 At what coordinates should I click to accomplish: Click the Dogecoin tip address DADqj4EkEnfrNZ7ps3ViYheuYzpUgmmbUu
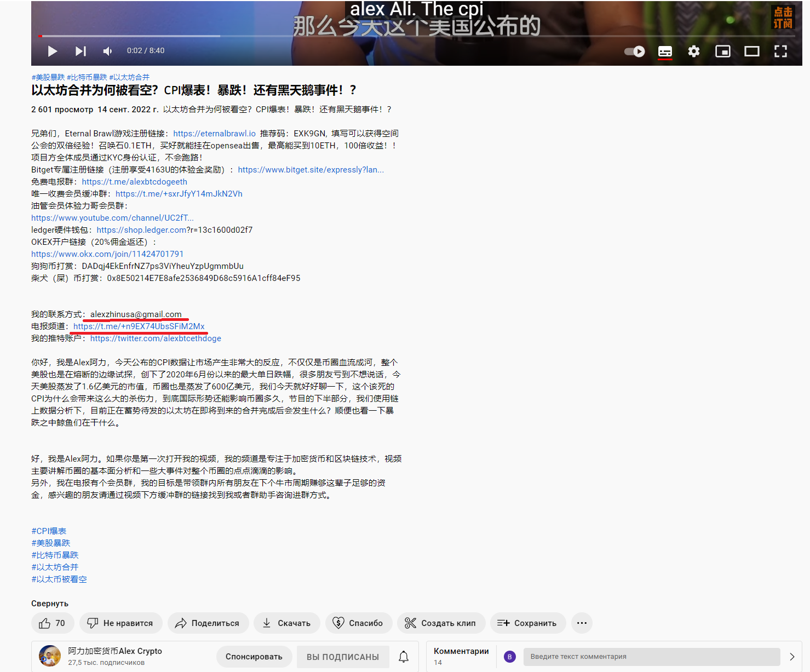tap(163, 266)
